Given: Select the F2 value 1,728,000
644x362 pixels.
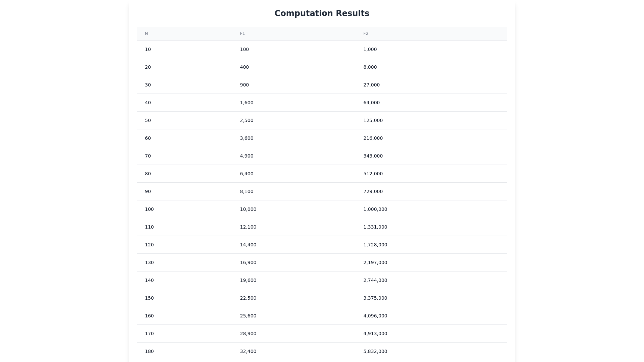Looking at the screenshot, I should (375, 245).
